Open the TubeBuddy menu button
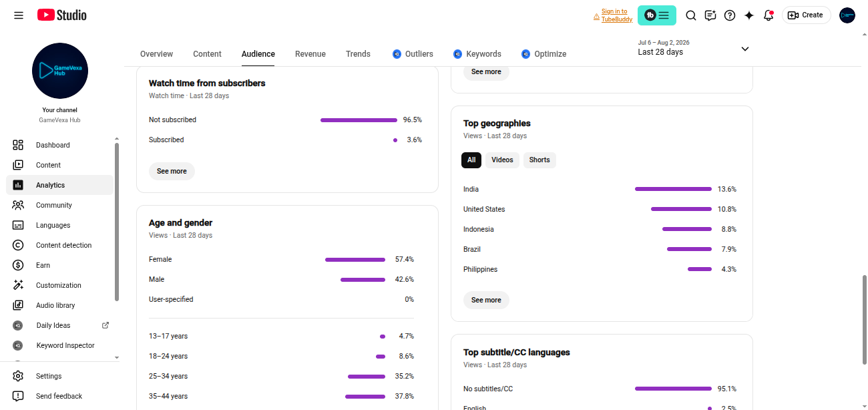The height and width of the screenshot is (410, 868). click(657, 15)
